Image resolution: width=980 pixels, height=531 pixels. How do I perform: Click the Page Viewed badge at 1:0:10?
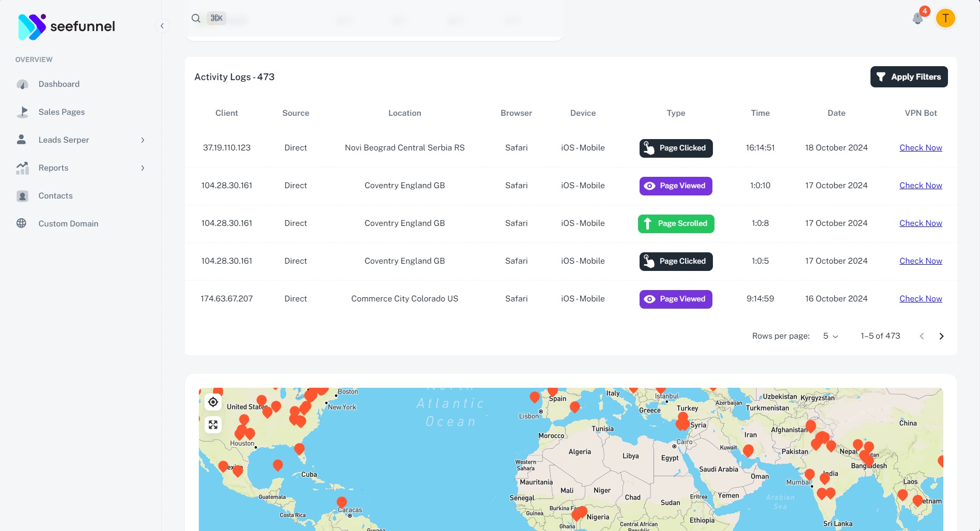pyautogui.click(x=676, y=186)
